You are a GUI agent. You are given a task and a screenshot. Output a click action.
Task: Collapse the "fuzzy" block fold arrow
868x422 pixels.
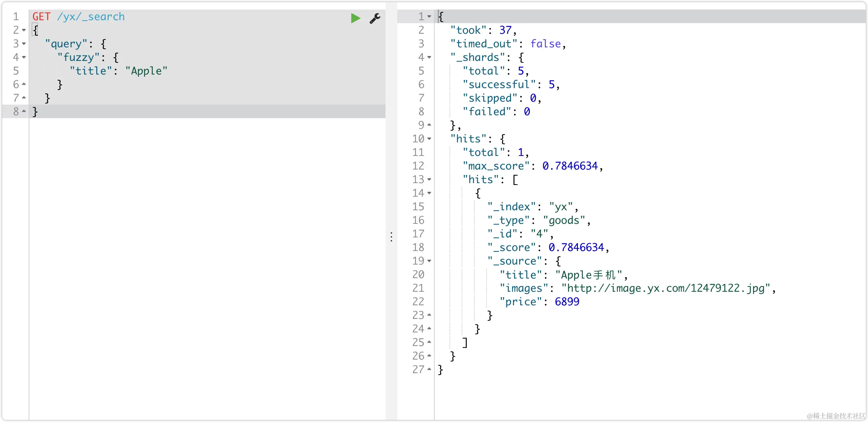(x=24, y=57)
